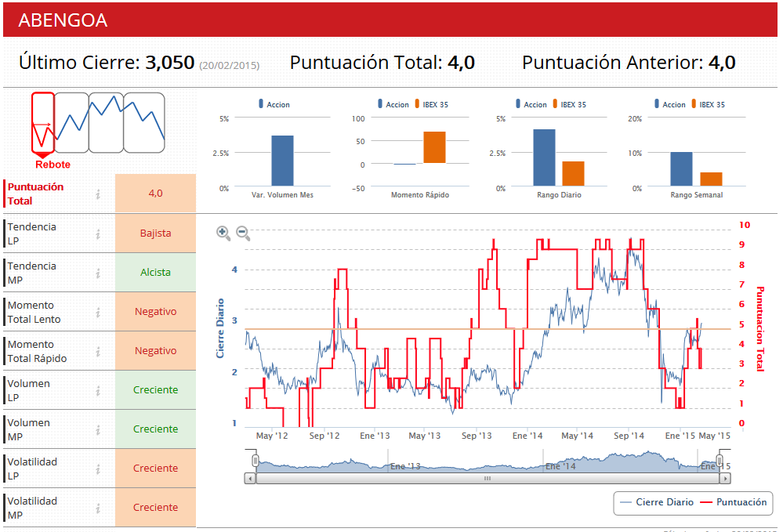This screenshot has height=532, width=783.
Task: Zoom out on the price chart
Action: pyautogui.click(x=243, y=233)
